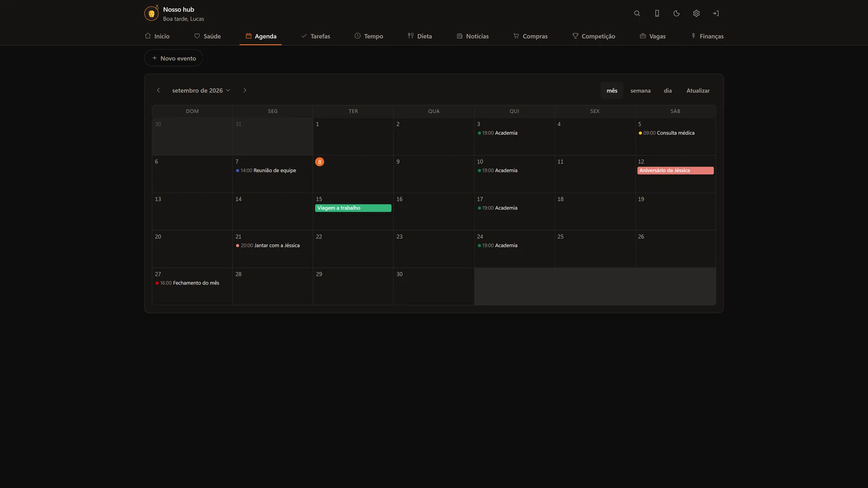The height and width of the screenshot is (488, 868).
Task: Go to the Início tab
Action: (157, 36)
